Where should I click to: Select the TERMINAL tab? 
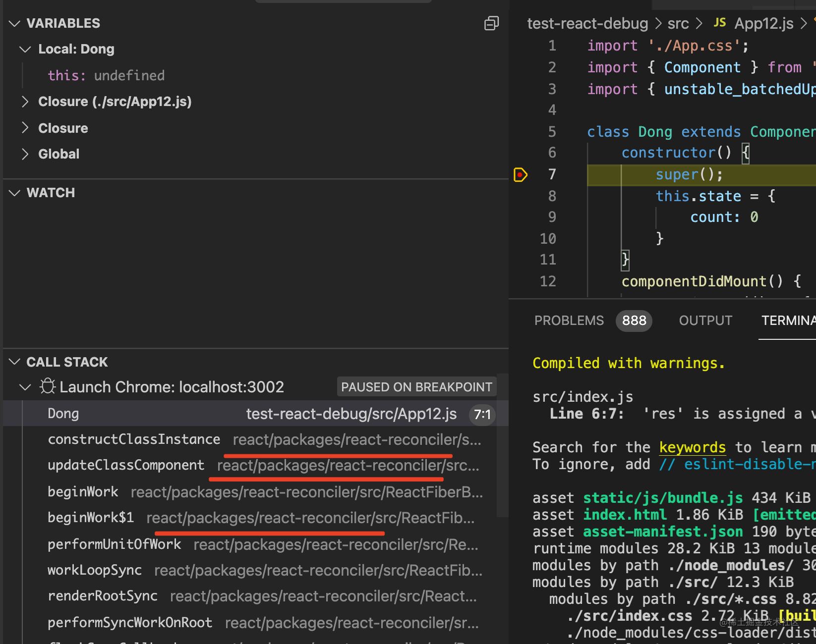(x=788, y=321)
